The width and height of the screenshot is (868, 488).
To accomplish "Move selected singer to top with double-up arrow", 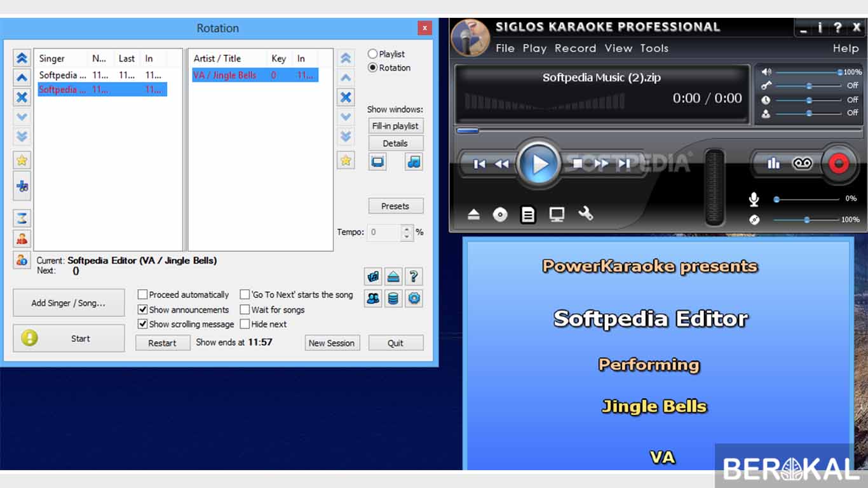I will tap(22, 58).
